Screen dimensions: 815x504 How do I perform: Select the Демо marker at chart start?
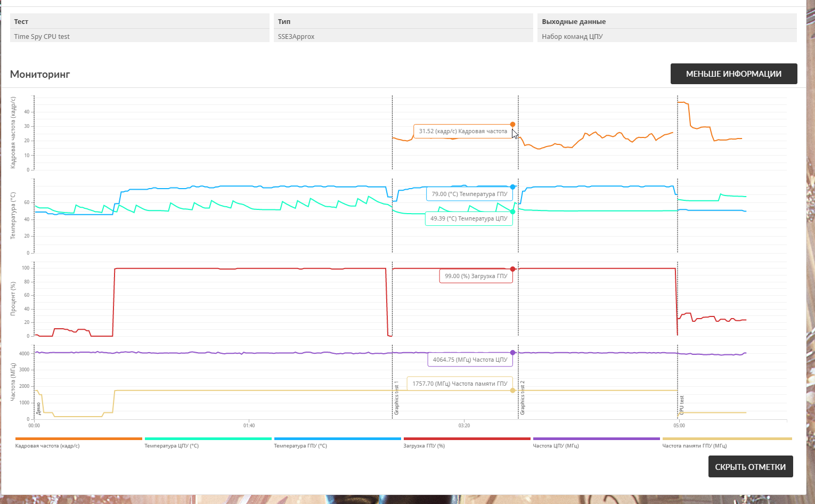[x=38, y=409]
